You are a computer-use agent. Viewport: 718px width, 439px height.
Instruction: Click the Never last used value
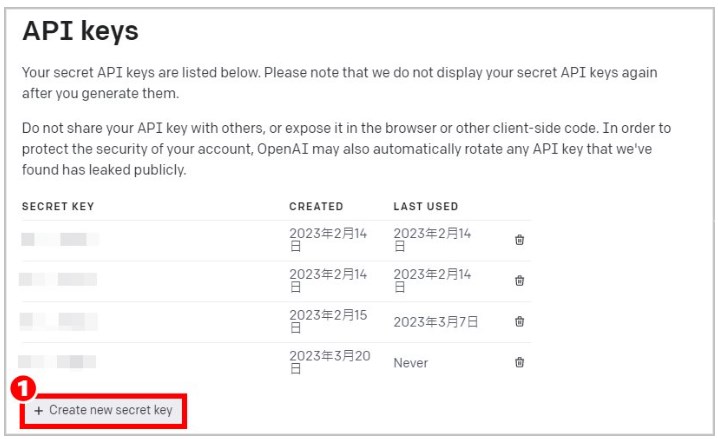click(x=410, y=363)
